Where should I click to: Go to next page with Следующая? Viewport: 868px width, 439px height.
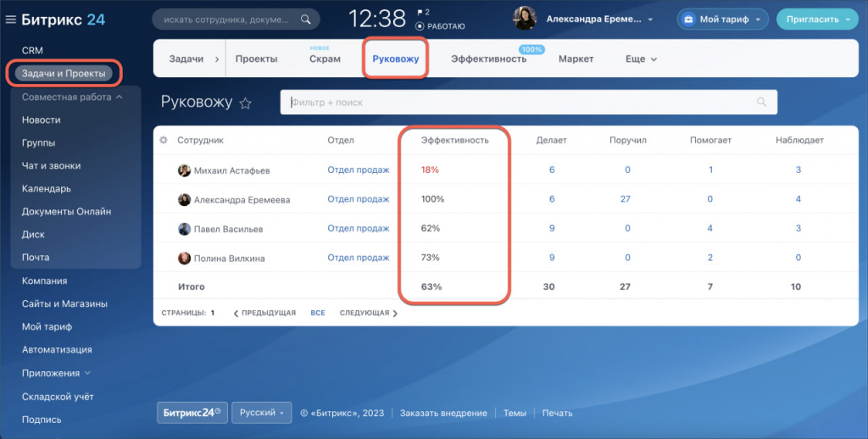coord(368,313)
